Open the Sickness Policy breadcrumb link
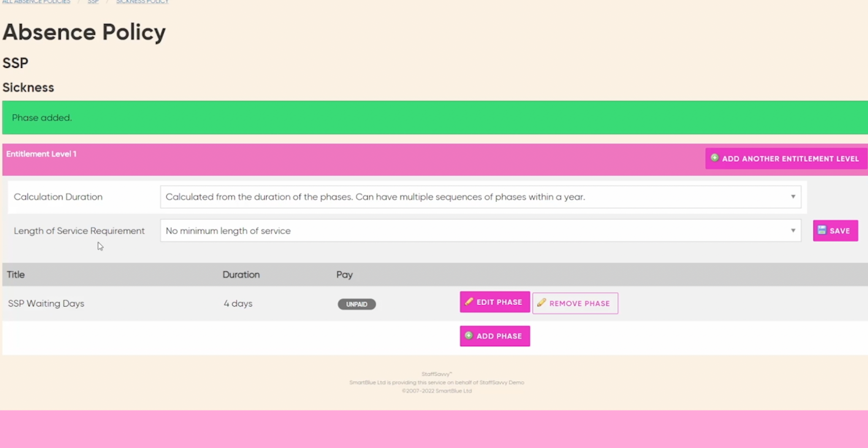The height and width of the screenshot is (448, 868). point(142,2)
